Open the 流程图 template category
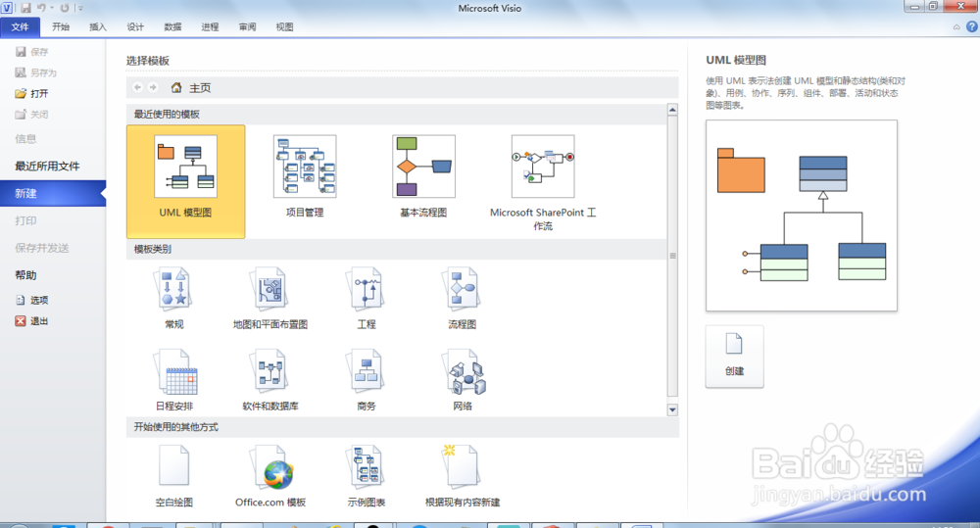The height and width of the screenshot is (528, 980). pos(462,298)
